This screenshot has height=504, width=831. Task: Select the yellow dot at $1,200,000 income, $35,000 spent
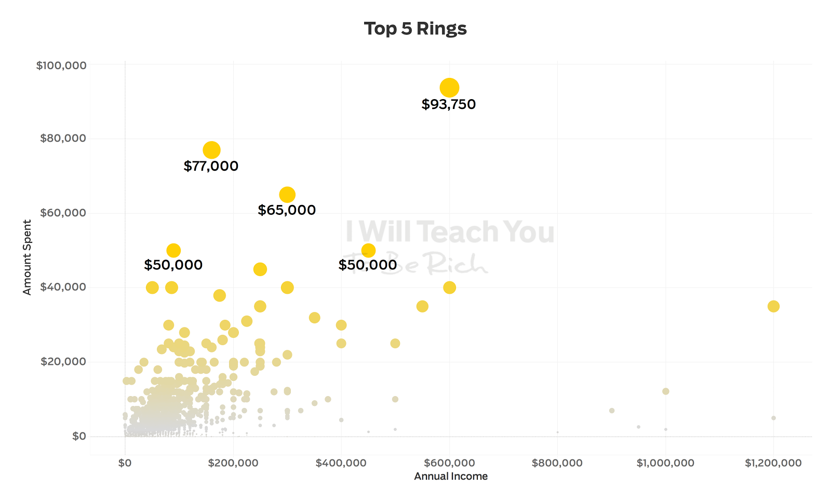click(773, 306)
